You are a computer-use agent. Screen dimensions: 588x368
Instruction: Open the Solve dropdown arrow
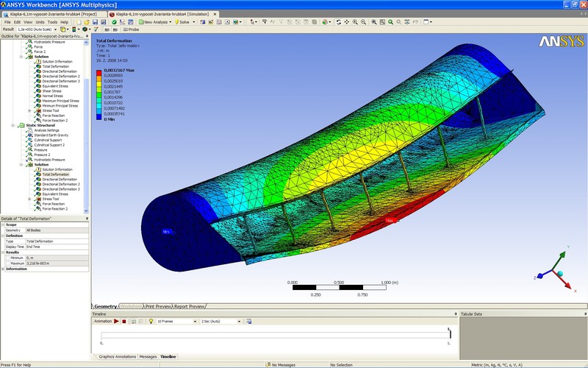(x=194, y=22)
